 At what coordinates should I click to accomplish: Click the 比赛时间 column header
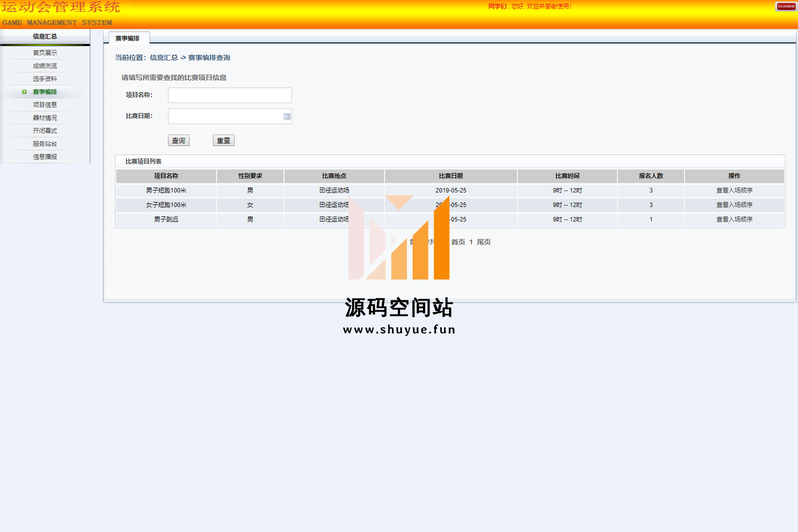pyautogui.click(x=567, y=176)
